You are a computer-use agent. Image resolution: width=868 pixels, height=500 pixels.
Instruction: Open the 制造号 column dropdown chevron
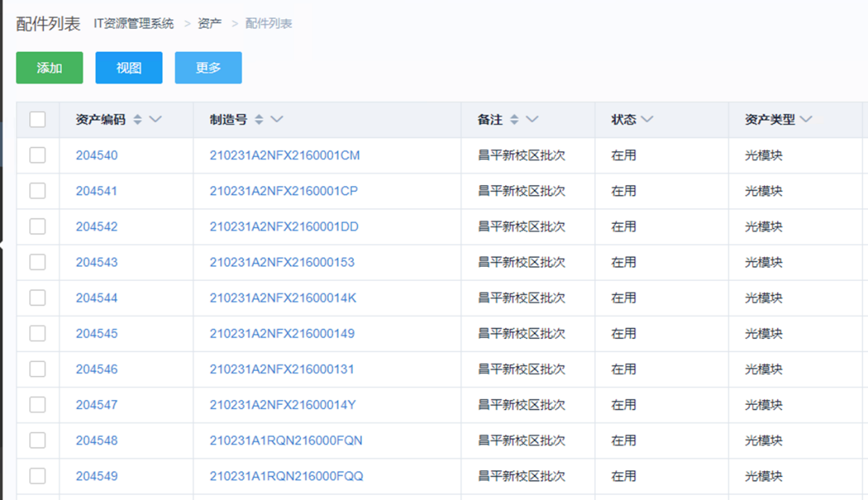pos(277,119)
